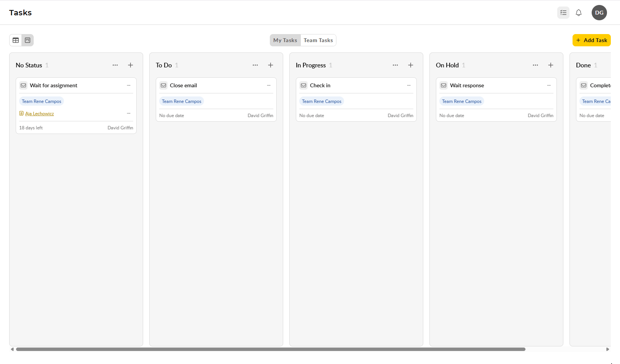Open No Status column options menu
The width and height of the screenshot is (620, 364).
pyautogui.click(x=115, y=65)
